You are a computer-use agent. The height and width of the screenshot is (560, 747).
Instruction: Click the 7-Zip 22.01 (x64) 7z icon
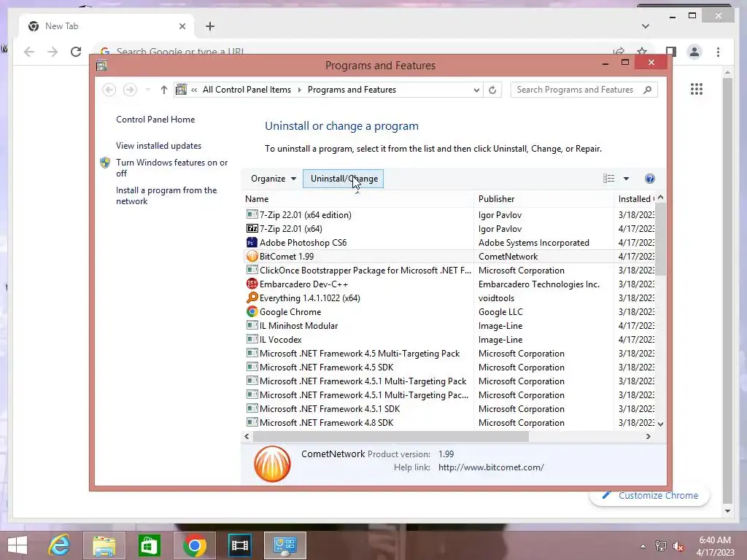[x=252, y=228]
